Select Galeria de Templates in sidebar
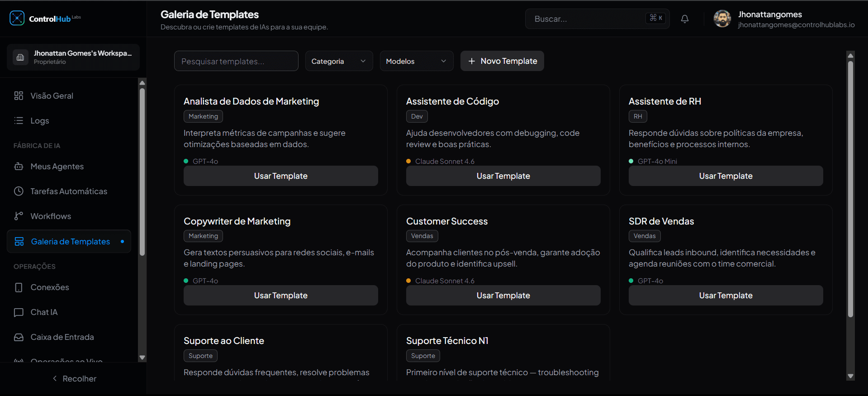This screenshot has width=868, height=396. [69, 241]
